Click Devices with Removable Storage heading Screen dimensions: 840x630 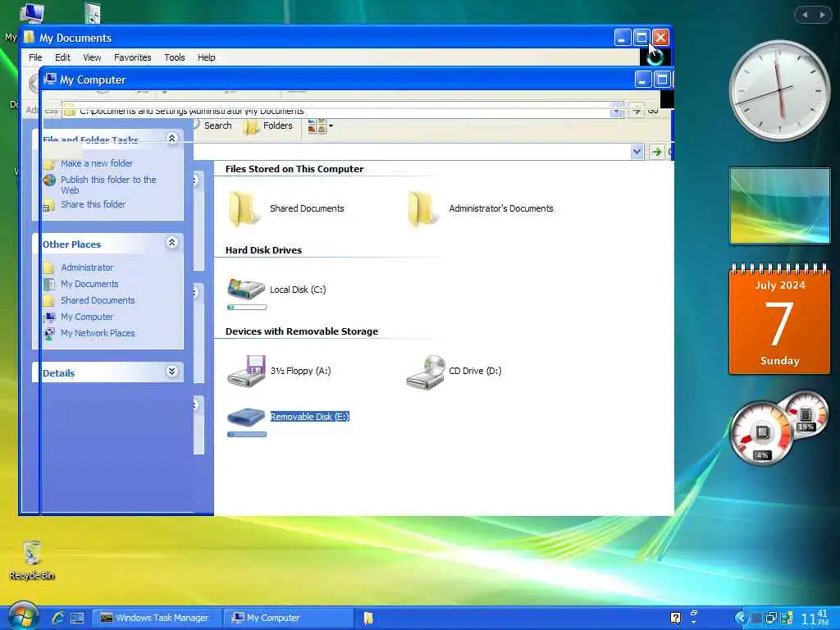(x=302, y=331)
